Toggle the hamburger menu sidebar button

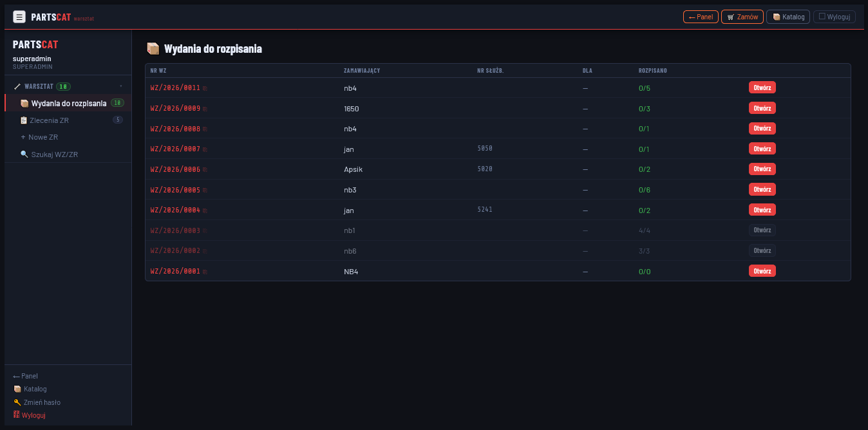click(x=19, y=17)
